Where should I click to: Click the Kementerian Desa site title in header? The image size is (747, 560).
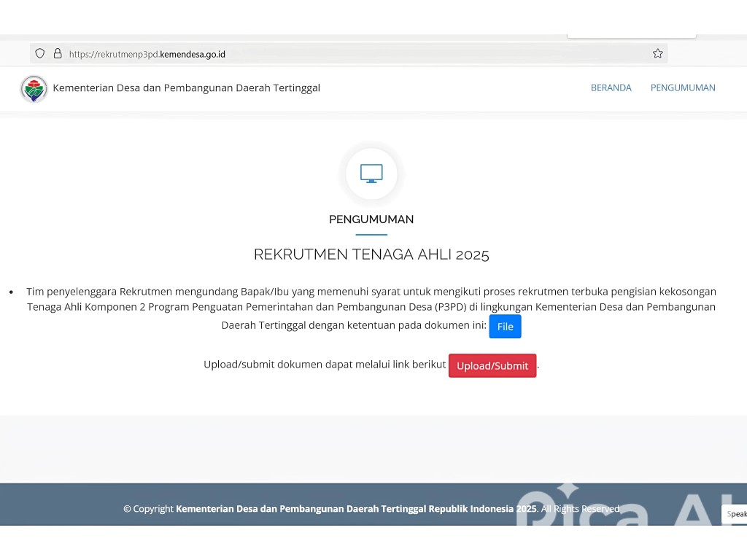[x=187, y=88]
